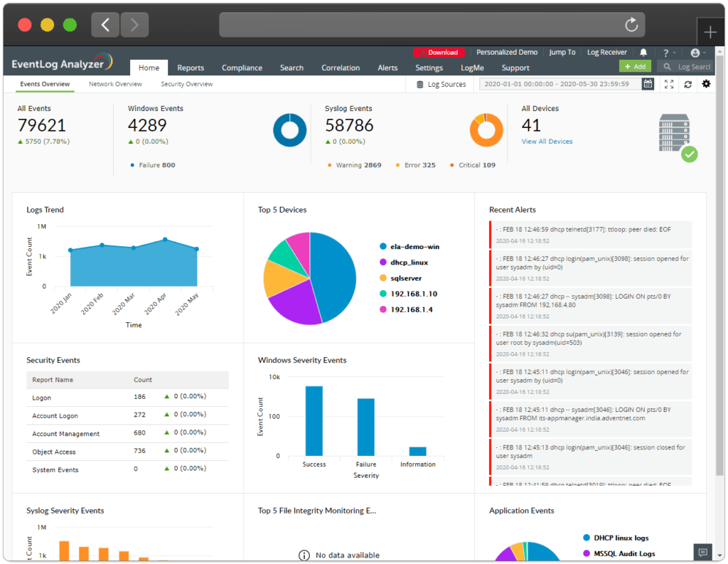
Task: Toggle 192.168.1.4 legend item
Action: (x=406, y=309)
